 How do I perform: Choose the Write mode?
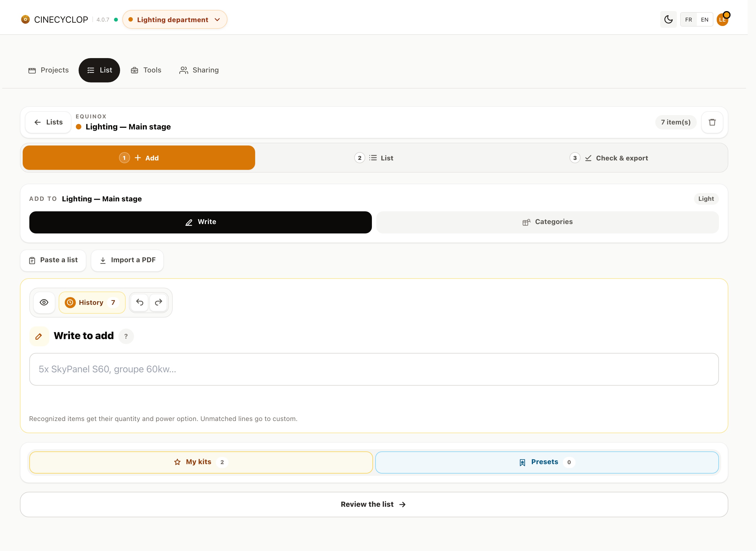pos(201,222)
